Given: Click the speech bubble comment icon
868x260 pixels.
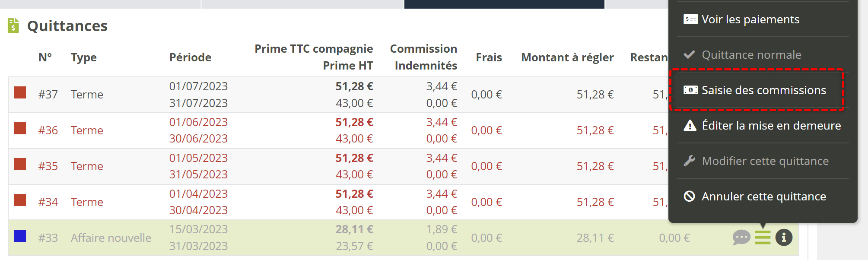Looking at the screenshot, I should tap(741, 238).
